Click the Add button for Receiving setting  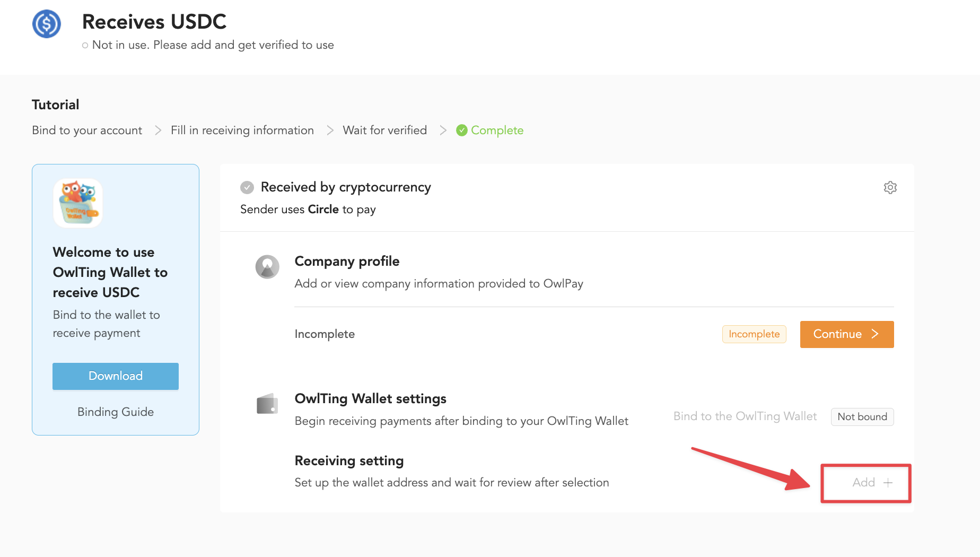click(x=872, y=483)
